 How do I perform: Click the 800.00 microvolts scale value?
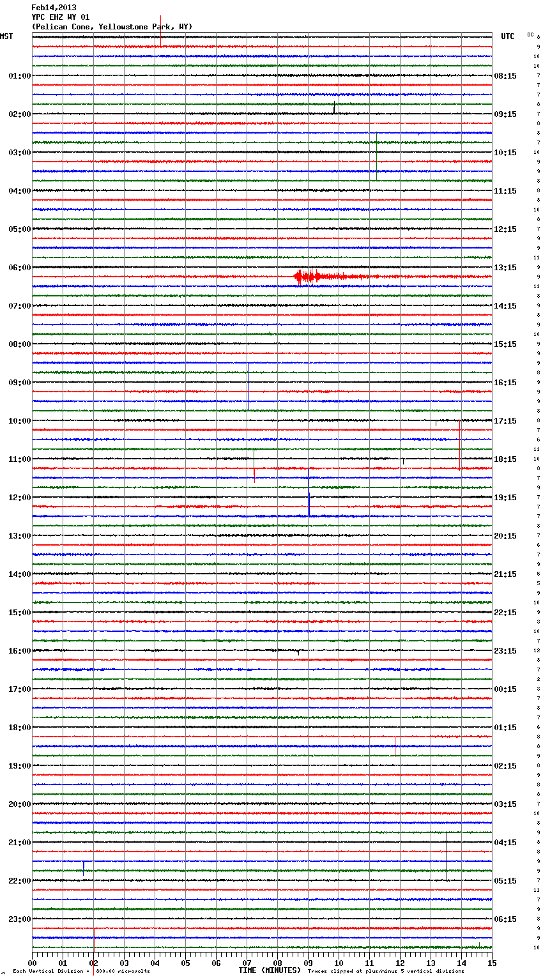pyautogui.click(x=123, y=972)
